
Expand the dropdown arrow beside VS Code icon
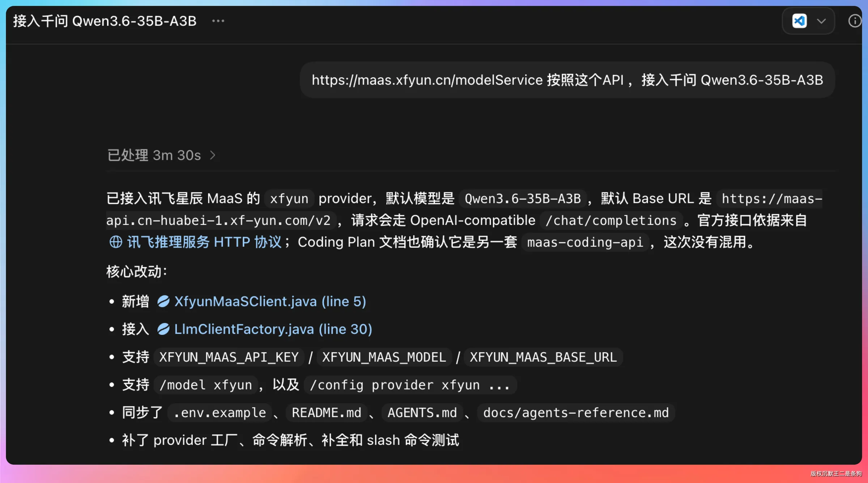(822, 21)
